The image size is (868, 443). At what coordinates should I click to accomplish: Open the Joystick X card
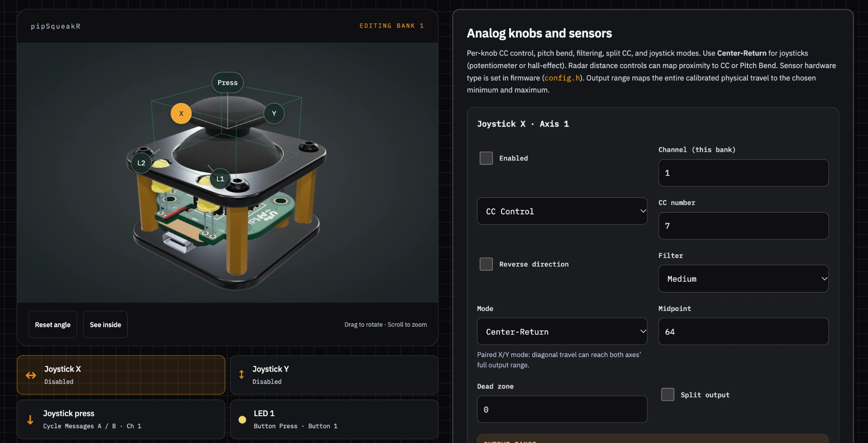coord(121,375)
